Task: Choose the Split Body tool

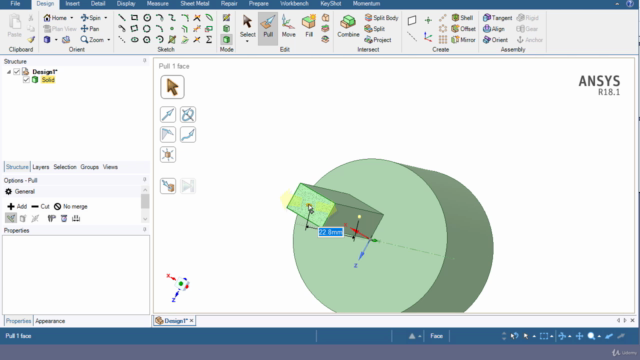Action: pyautogui.click(x=381, y=18)
